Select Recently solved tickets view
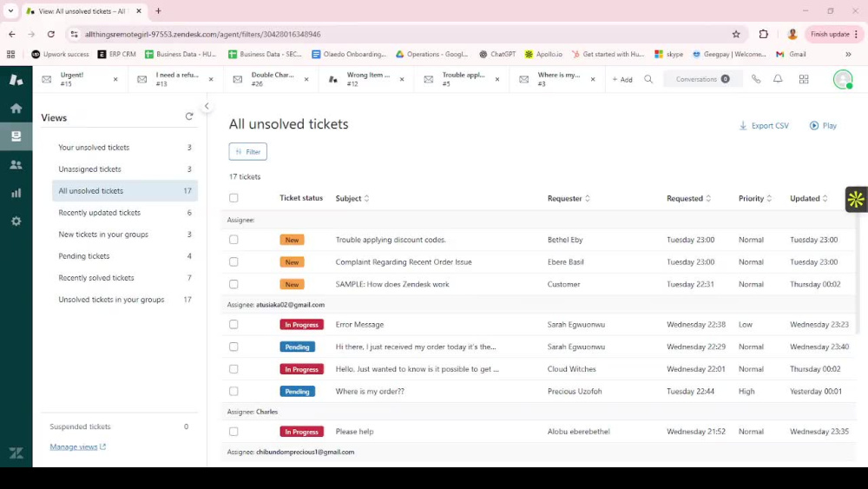The height and width of the screenshot is (489, 868). pyautogui.click(x=124, y=277)
